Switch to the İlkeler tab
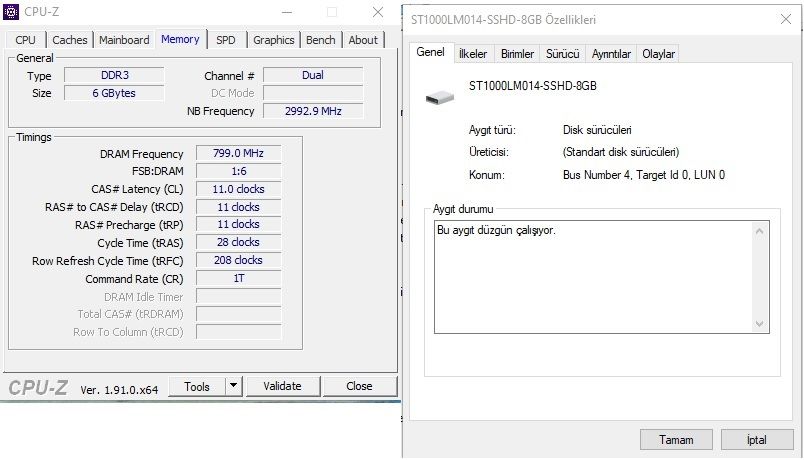This screenshot has width=804, height=460. [x=473, y=54]
